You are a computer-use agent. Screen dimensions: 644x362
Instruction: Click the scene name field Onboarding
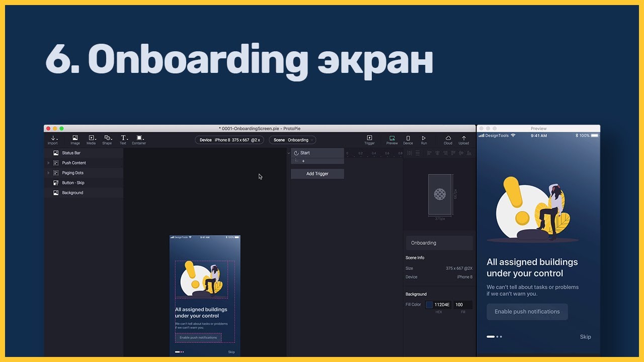click(x=439, y=243)
